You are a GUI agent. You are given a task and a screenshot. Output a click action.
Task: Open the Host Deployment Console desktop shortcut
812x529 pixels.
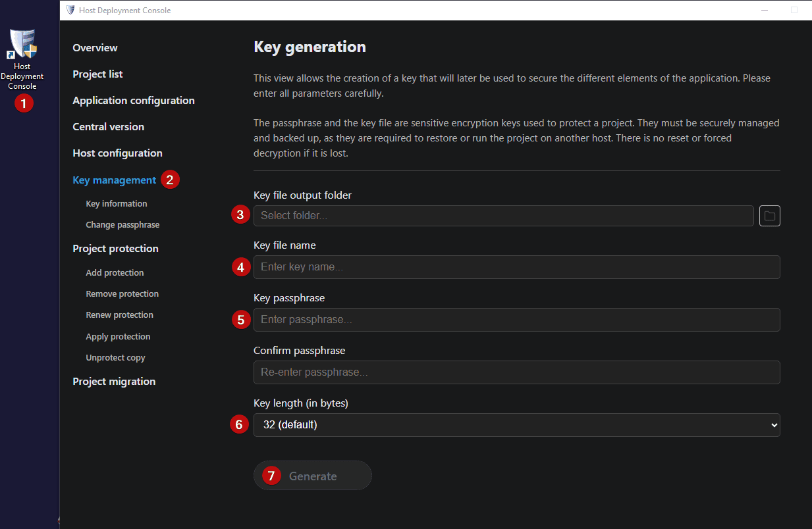(x=22, y=59)
